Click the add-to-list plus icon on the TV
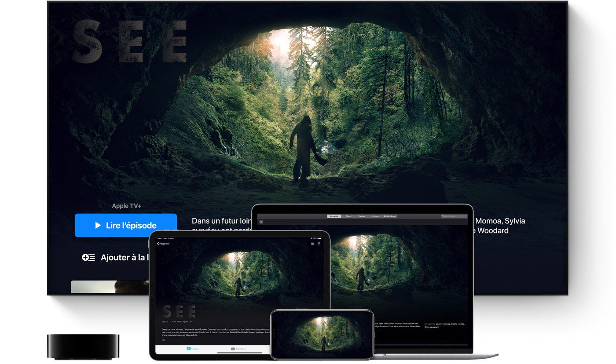Image resolution: width=616 pixels, height=364 pixels. pos(88,258)
